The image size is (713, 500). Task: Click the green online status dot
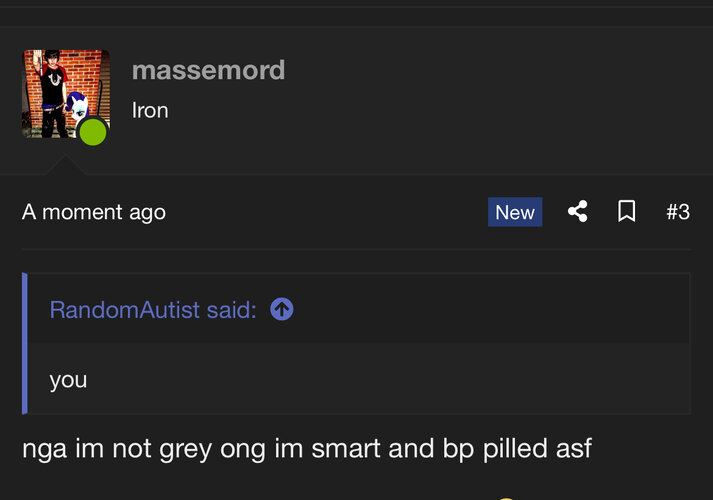(93, 132)
